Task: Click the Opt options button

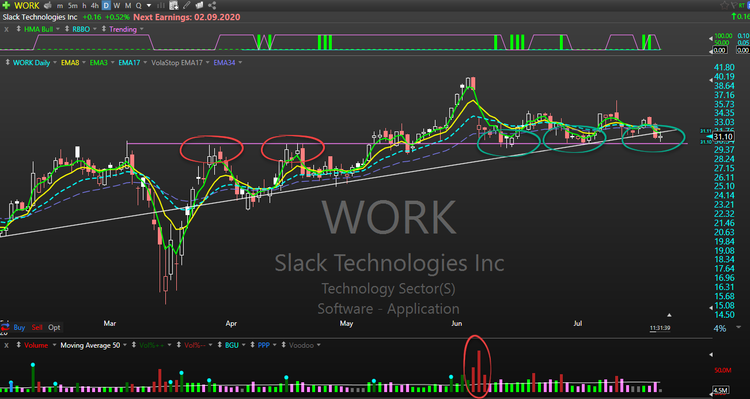Action: [x=54, y=327]
